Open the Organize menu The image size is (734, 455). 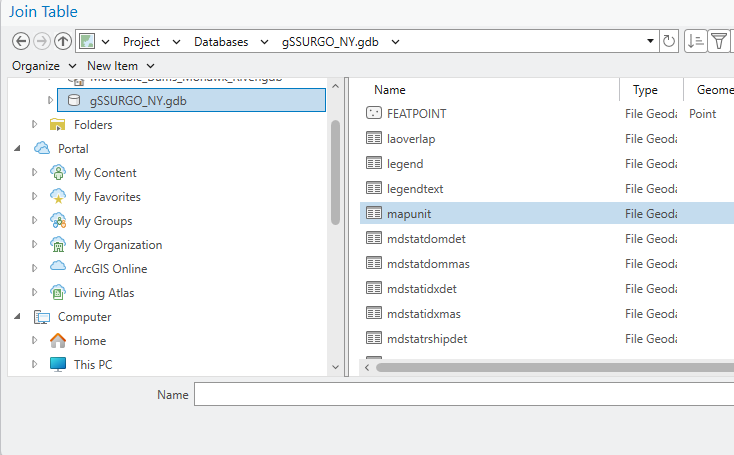point(44,66)
